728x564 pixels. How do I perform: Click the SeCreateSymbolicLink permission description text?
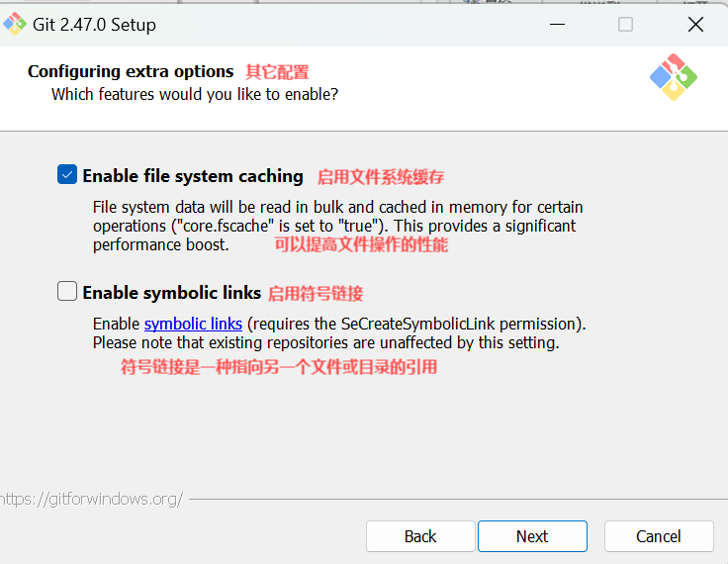tap(339, 333)
